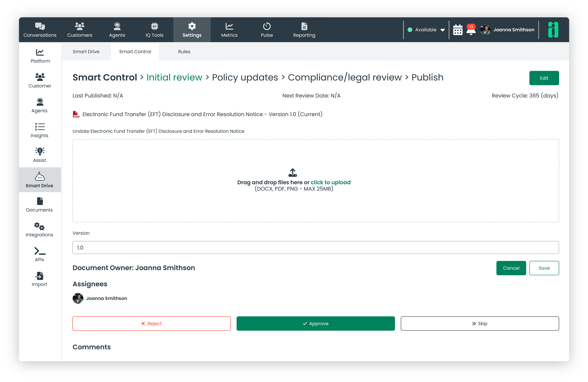Open Integrations in the sidebar
The height and width of the screenshot is (382, 588).
[40, 229]
